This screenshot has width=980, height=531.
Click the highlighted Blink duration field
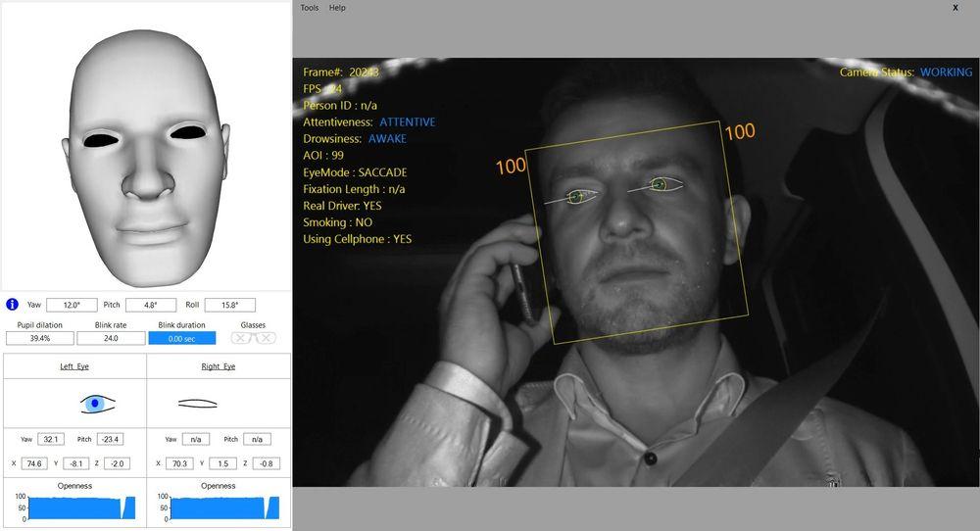[182, 338]
